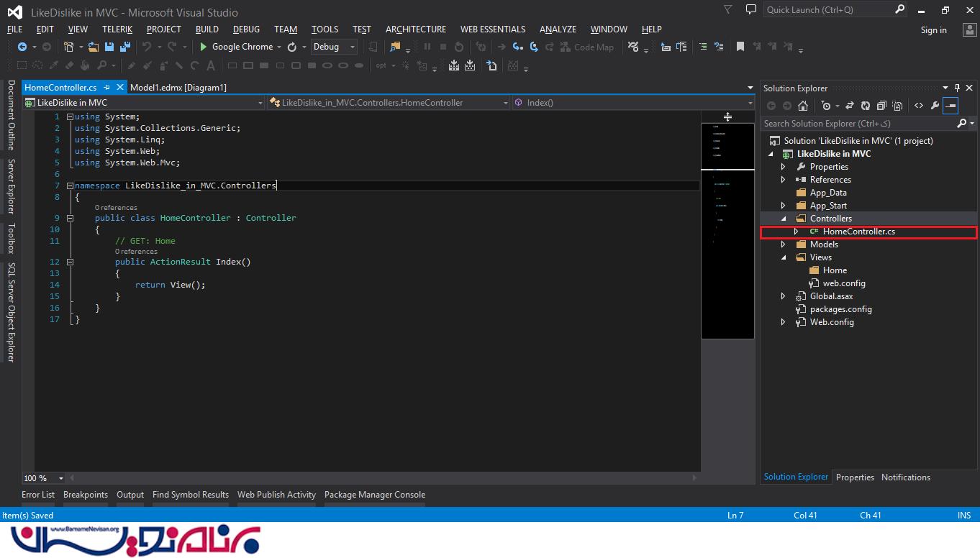
Task: Toggle Show All Files in Solution Explorer
Action: pyautogui.click(x=897, y=106)
